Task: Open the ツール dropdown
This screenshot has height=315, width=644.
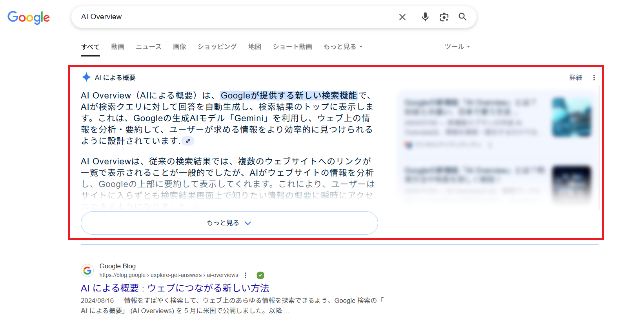Action: pos(457,47)
